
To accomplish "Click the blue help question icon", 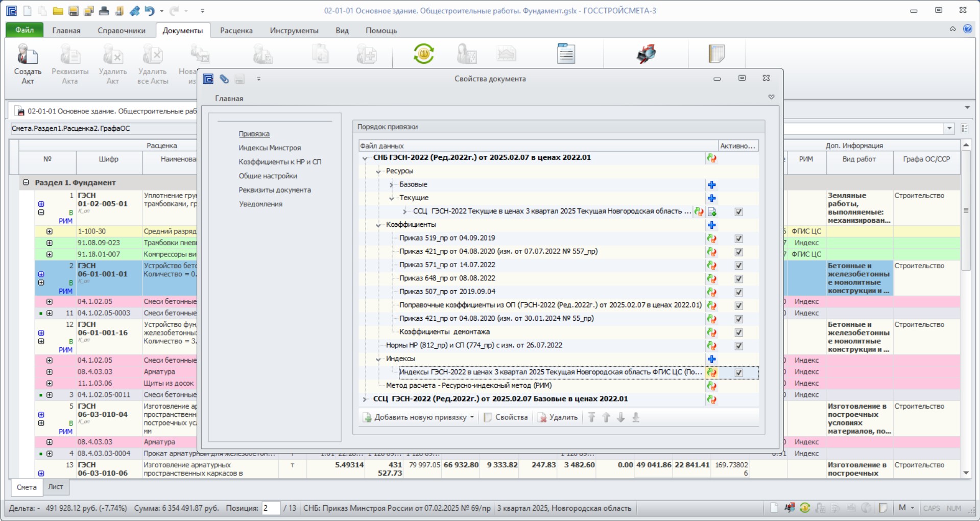I will (967, 29).
